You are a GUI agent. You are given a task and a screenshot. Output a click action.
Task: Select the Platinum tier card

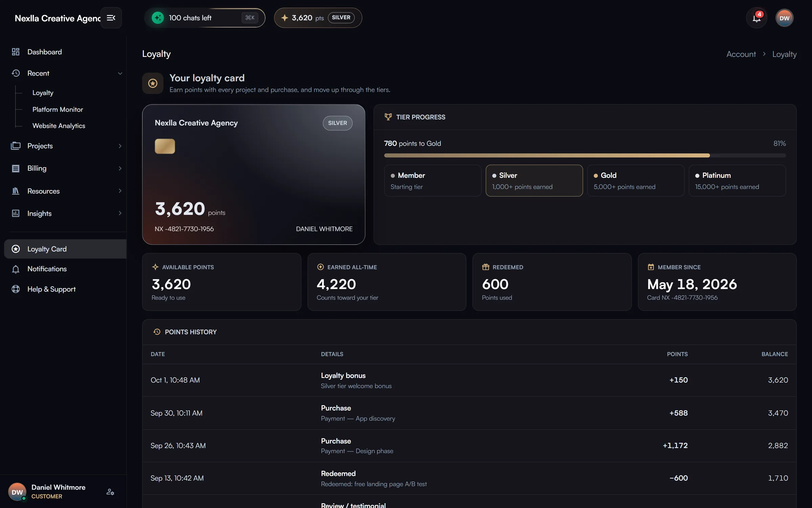737,181
